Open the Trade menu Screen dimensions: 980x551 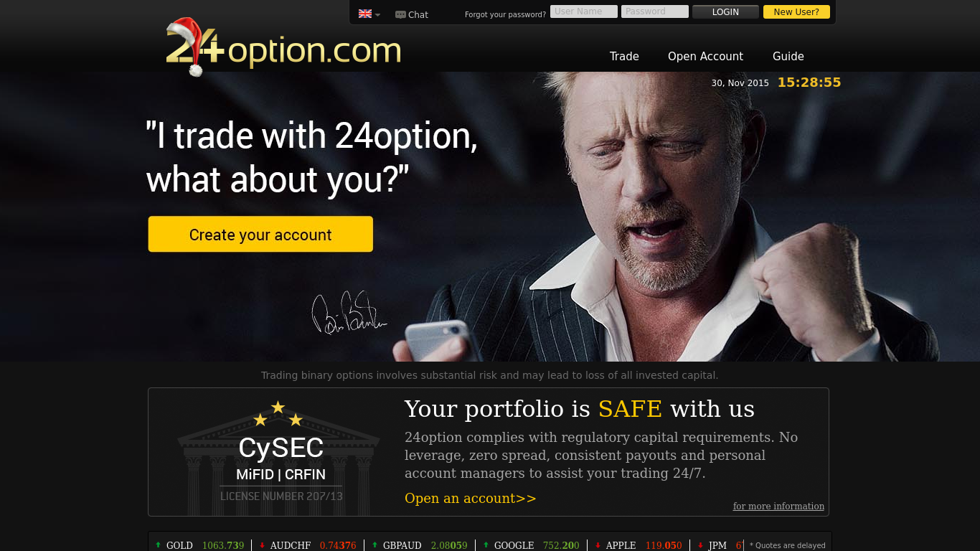(x=624, y=56)
